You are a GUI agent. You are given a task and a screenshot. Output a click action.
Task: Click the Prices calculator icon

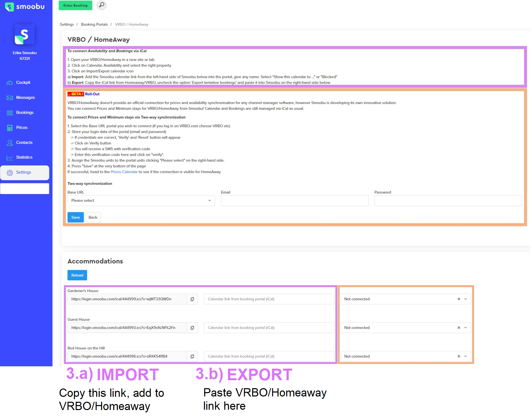(10, 128)
